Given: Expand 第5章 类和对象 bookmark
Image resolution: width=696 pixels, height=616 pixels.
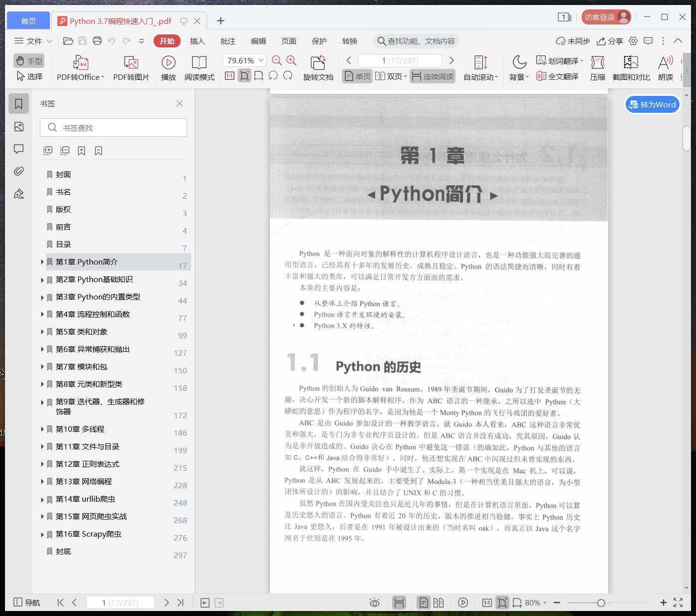Looking at the screenshot, I should (42, 332).
